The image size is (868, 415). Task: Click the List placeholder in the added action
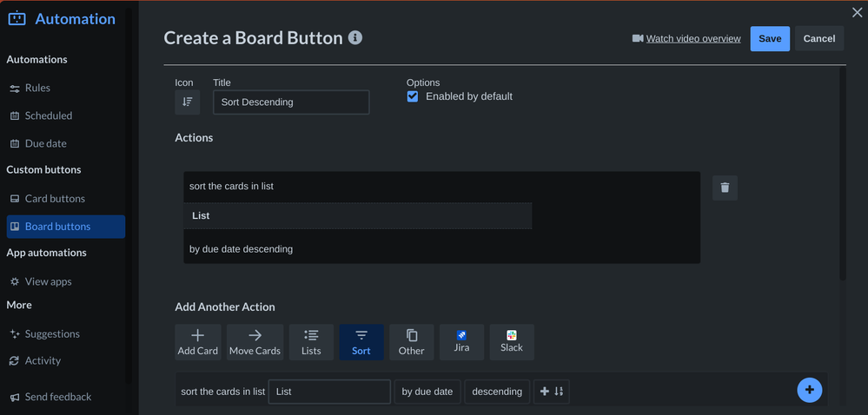pos(358,216)
